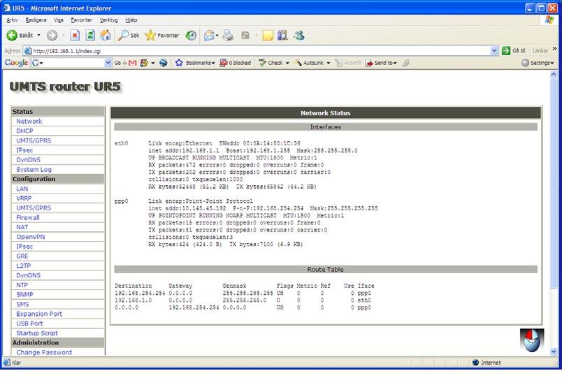
Task: Open the Check dropdown arrow
Action: click(287, 63)
